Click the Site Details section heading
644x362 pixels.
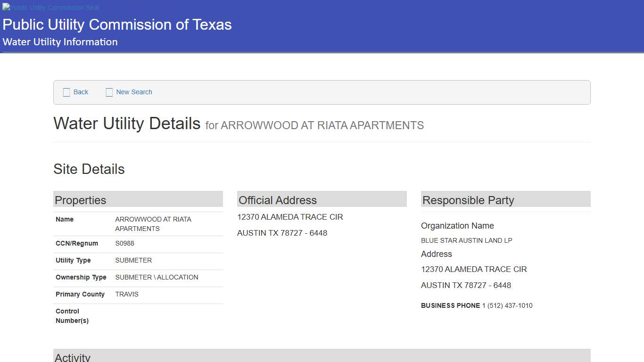[89, 169]
